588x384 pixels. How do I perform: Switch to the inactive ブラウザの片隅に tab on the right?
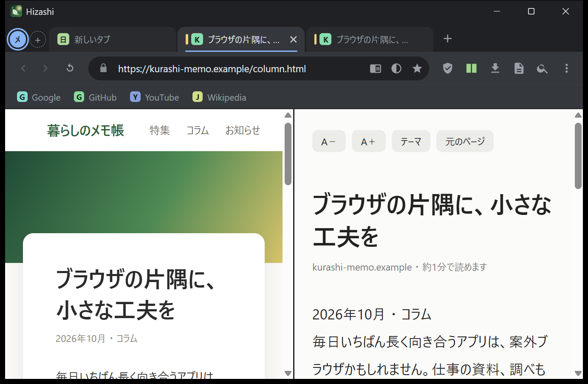370,40
